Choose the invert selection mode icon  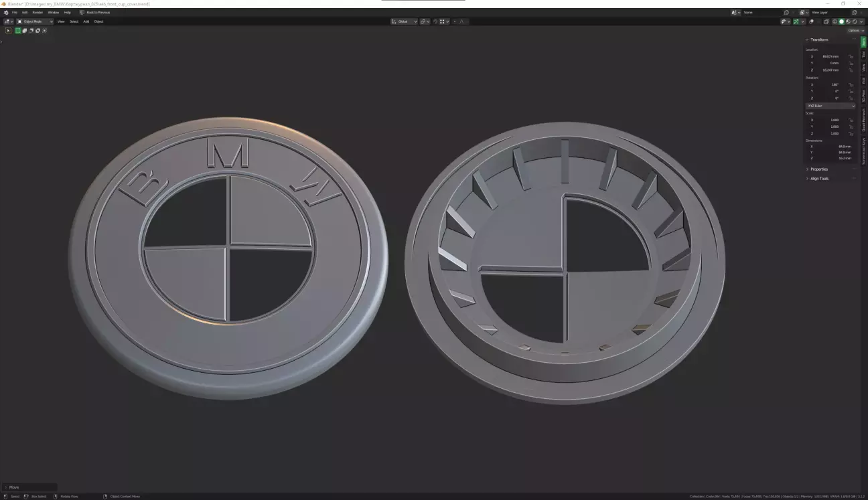coord(38,31)
